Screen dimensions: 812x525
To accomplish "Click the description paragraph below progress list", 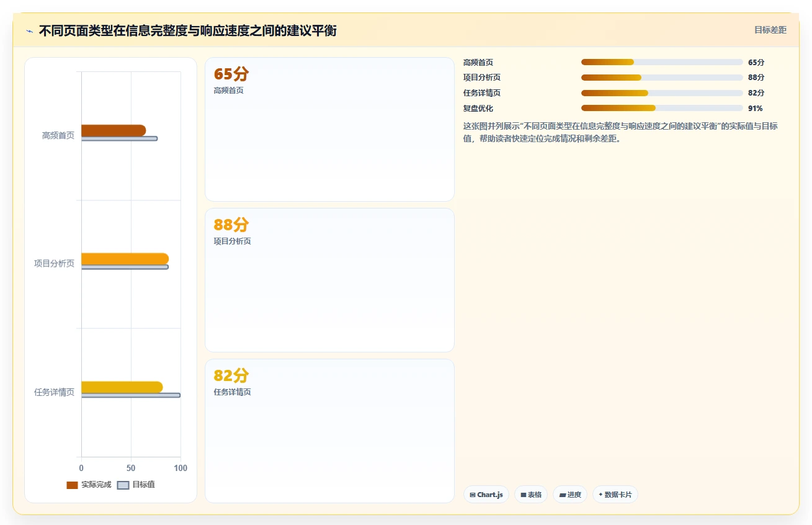I will click(x=620, y=132).
